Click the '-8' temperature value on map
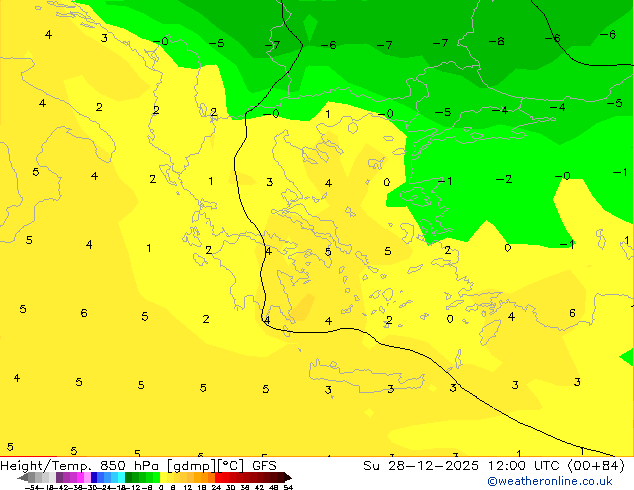This screenshot has width=634, height=490. (x=497, y=41)
